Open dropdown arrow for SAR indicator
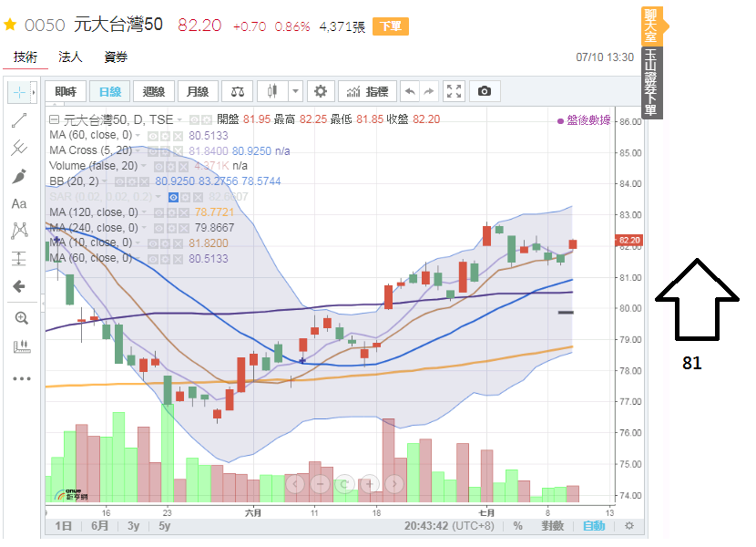The width and height of the screenshot is (756, 547). pyautogui.click(x=158, y=197)
